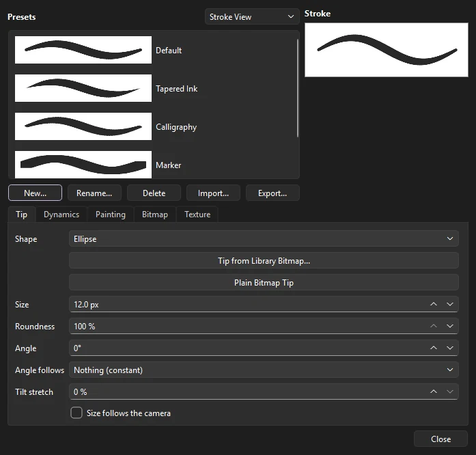This screenshot has height=455, width=476.
Task: Switch to the Tip tab
Action: click(22, 214)
